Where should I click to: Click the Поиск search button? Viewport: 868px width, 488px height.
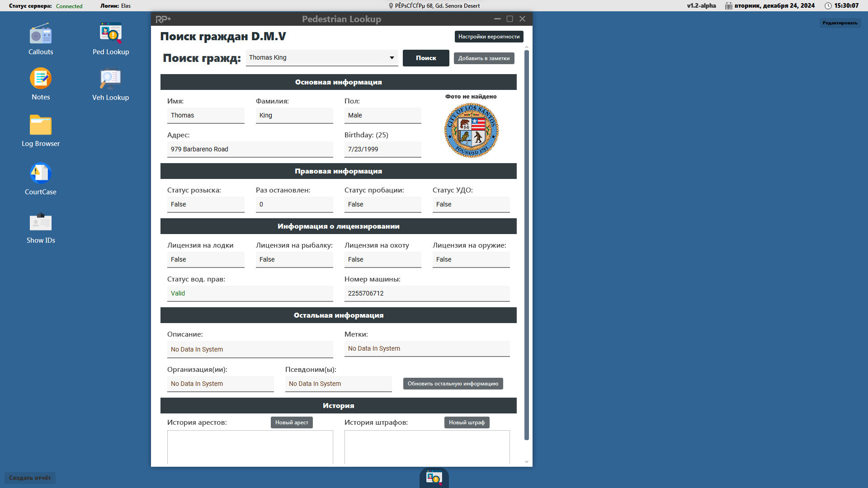[426, 58]
